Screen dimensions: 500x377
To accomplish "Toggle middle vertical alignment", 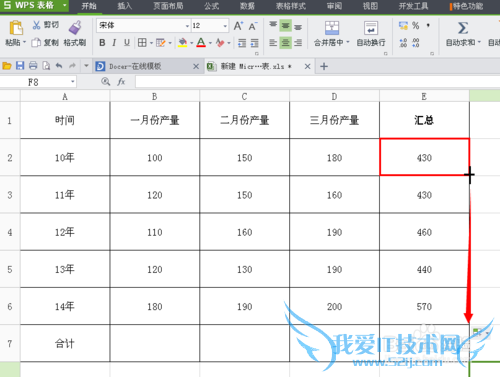I will pos(286,26).
